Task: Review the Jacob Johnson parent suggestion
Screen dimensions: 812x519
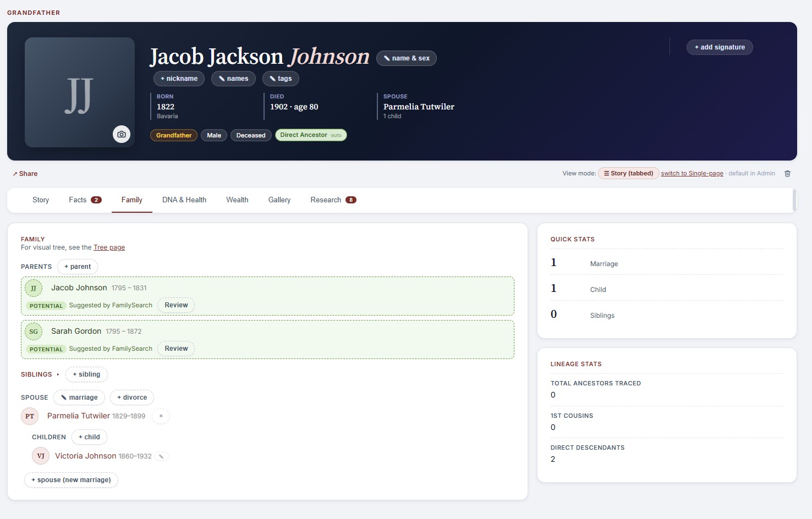Action: tap(176, 305)
